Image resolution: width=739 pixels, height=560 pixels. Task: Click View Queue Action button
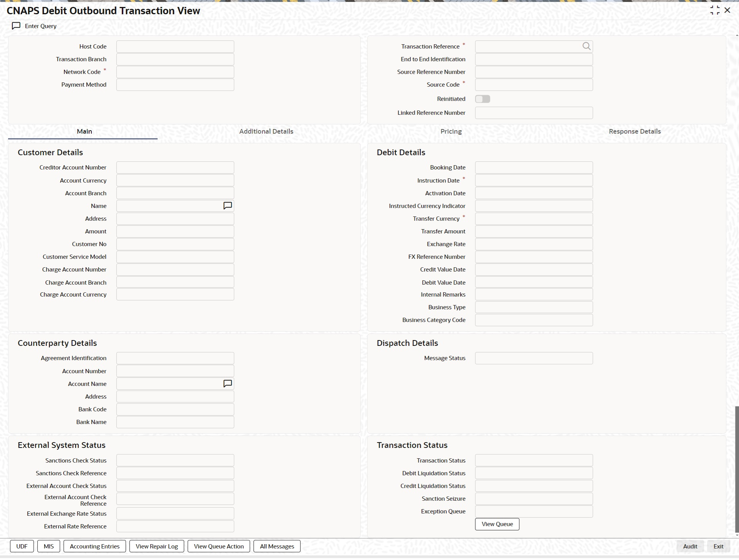click(219, 547)
